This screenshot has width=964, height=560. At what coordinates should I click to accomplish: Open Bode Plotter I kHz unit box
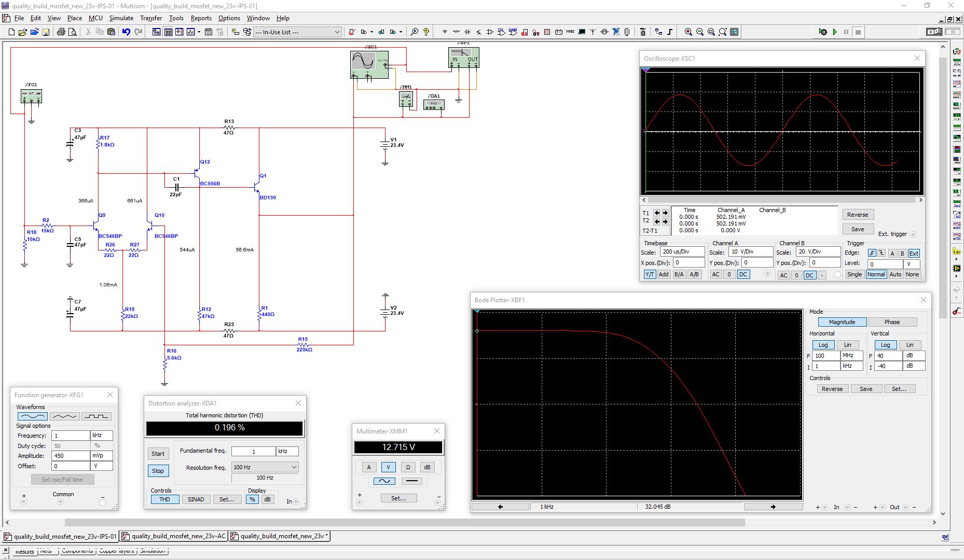tap(852, 366)
